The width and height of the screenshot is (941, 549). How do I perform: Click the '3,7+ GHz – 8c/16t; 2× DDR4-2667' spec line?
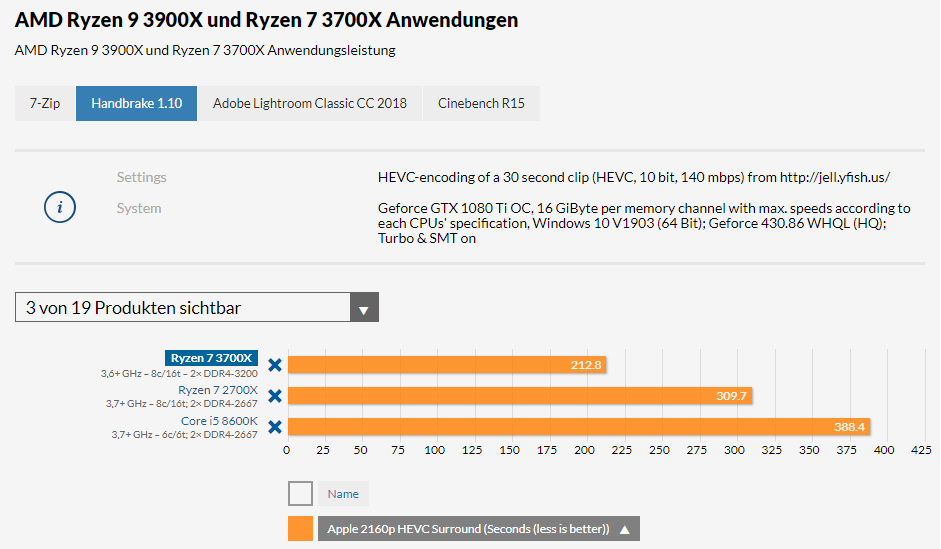click(182, 404)
